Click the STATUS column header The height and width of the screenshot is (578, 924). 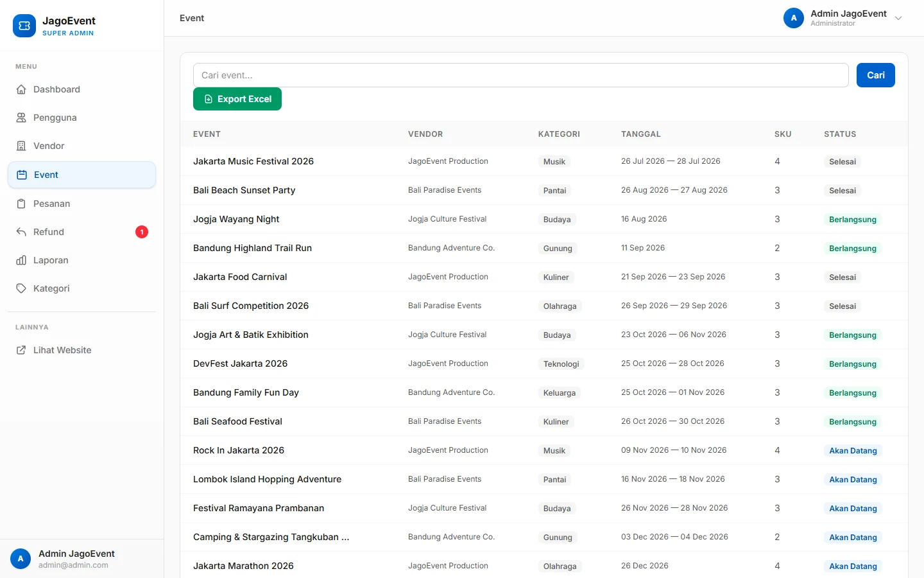840,134
